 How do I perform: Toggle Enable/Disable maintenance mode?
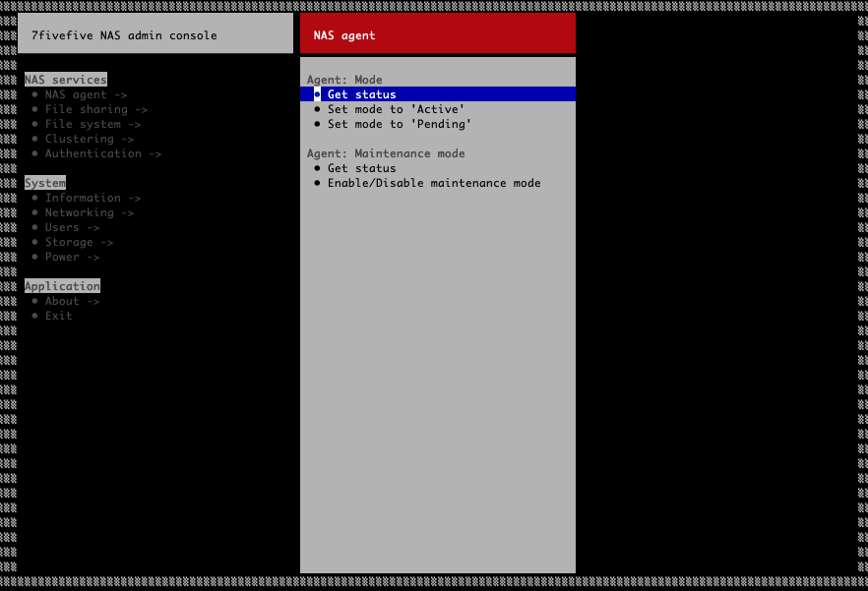433,183
